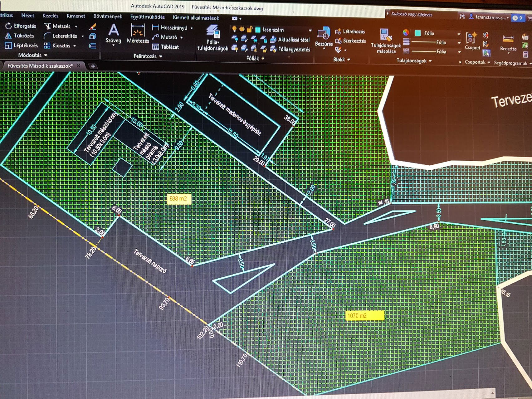Expand the Fóliák panel
This screenshot has height=399, width=532.
(x=255, y=58)
